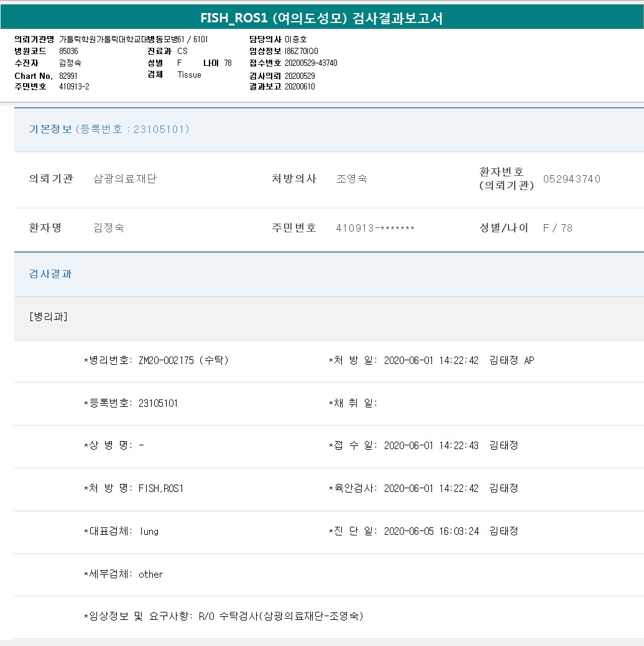
Task: Click the 검사결과 section heading
Action: (x=50, y=274)
